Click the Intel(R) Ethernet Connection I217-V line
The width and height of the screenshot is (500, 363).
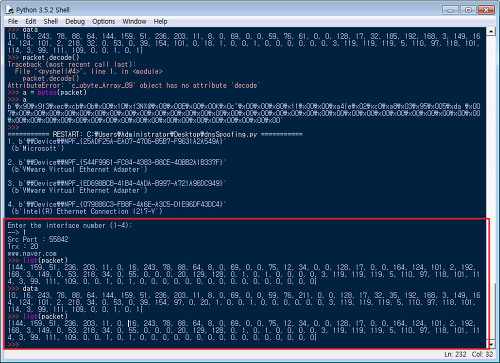pos(87,211)
